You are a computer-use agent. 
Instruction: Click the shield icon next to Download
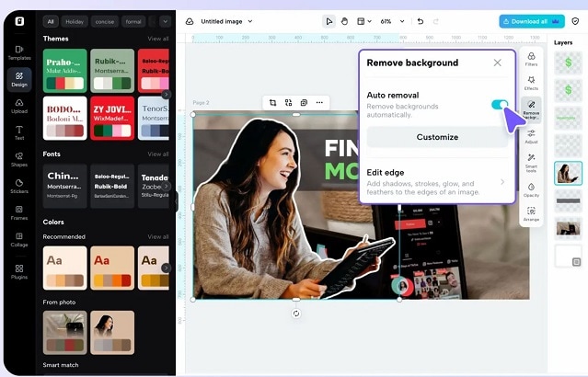point(575,21)
